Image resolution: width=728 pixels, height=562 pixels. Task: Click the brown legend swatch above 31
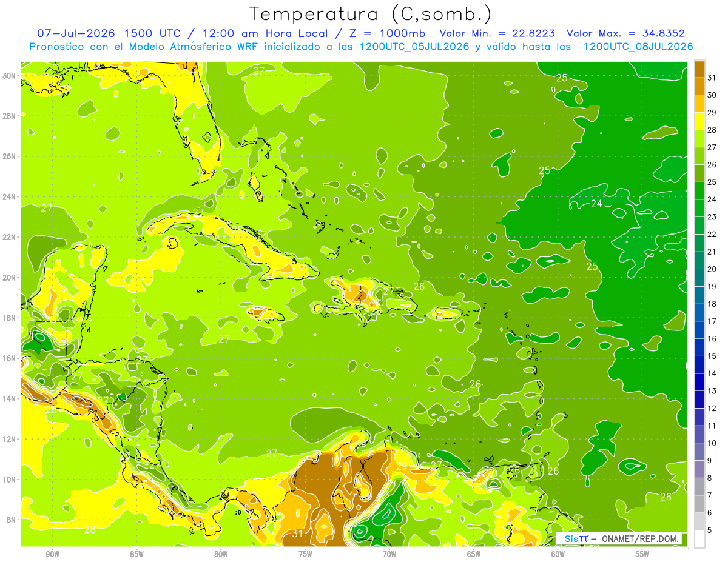point(699,69)
